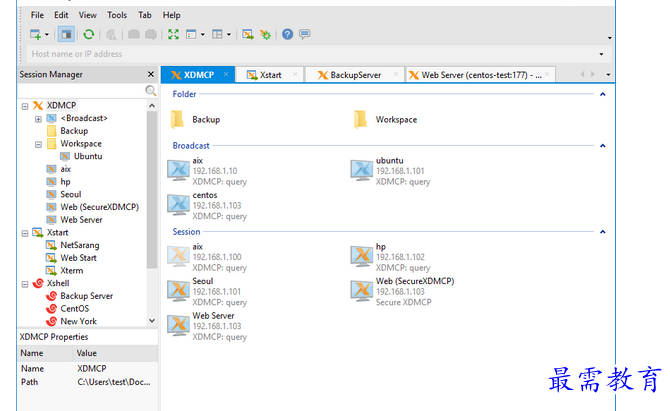Open the File menu

tap(37, 15)
